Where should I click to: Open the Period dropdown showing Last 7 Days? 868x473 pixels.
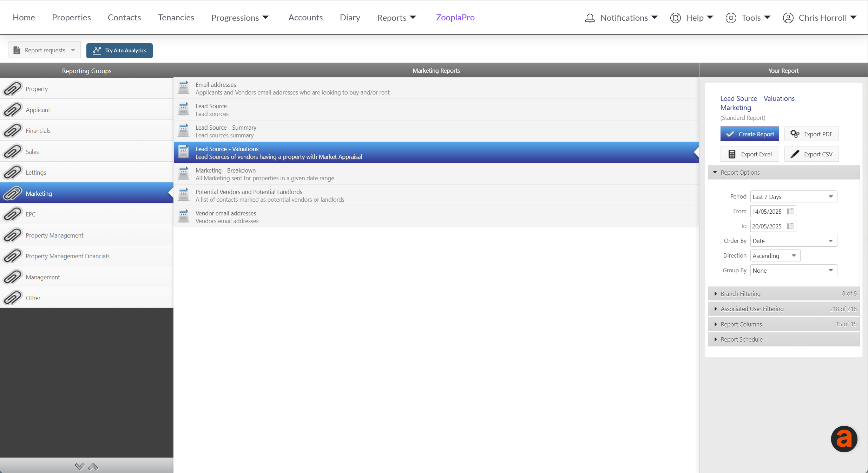[794, 196]
